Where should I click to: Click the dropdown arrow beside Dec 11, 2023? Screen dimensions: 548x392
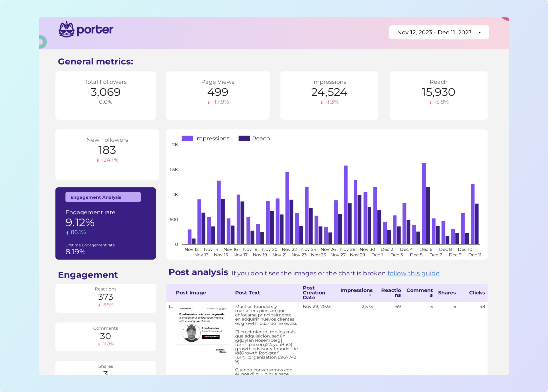pyautogui.click(x=479, y=33)
